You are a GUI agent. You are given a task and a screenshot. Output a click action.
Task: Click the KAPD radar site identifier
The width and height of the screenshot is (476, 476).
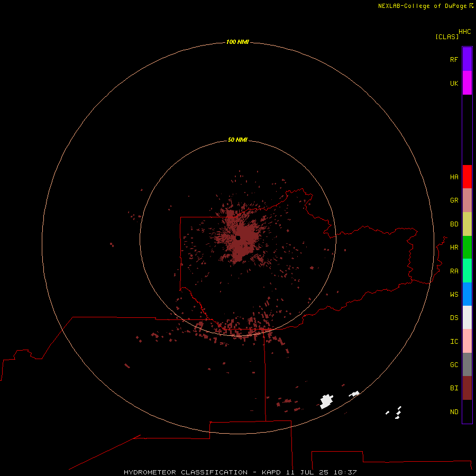point(271,472)
